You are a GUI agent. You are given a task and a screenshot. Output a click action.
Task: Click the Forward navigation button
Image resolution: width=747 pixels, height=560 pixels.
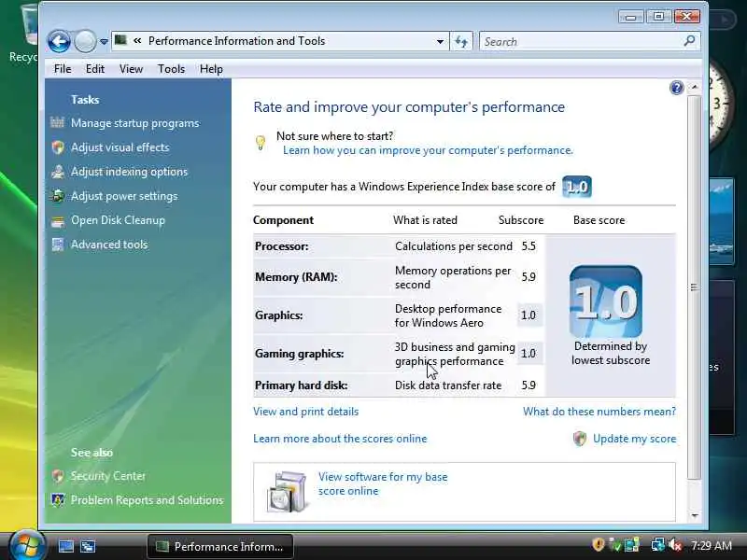tap(85, 41)
